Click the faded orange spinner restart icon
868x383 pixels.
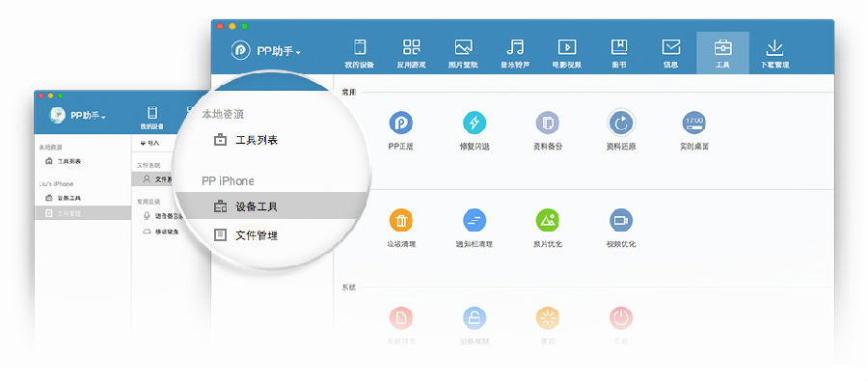point(548,318)
